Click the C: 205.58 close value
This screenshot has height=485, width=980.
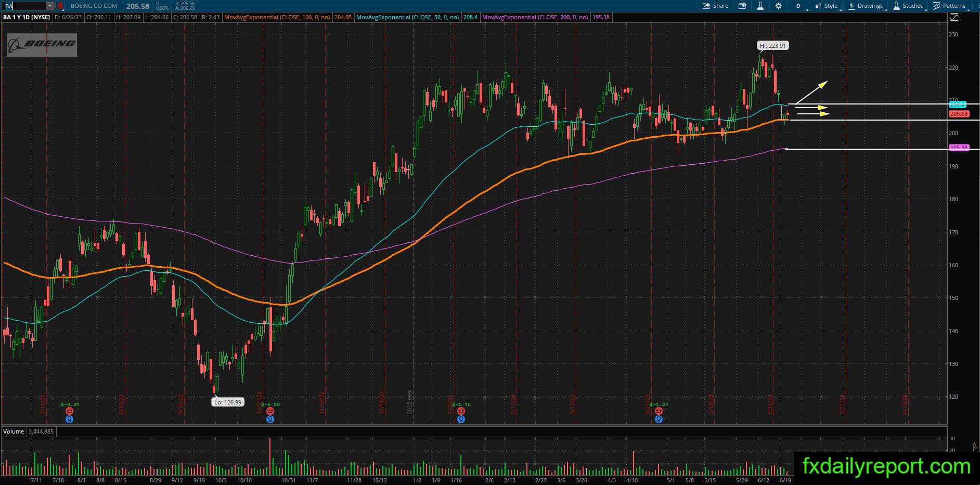185,17
